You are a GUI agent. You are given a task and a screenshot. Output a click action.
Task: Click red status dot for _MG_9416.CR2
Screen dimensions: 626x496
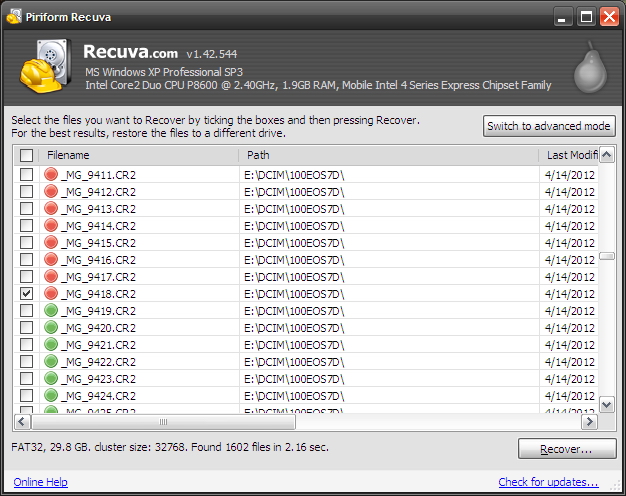coord(51,259)
